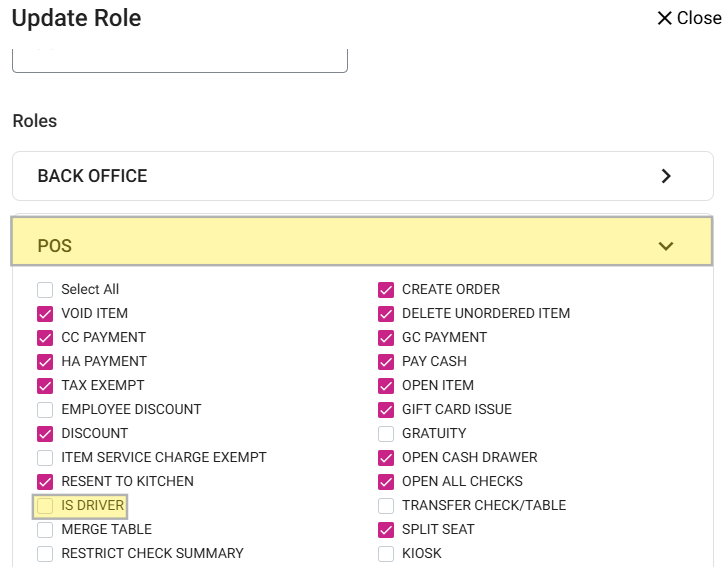The image size is (726, 567).
Task: Uncheck the GIFT CARD ISSUE permission
Action: (x=386, y=410)
